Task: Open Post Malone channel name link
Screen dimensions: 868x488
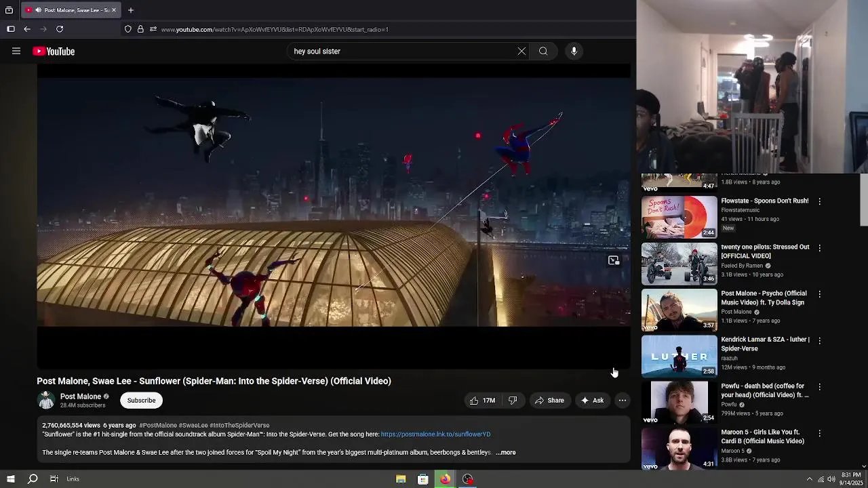Action: tap(81, 396)
